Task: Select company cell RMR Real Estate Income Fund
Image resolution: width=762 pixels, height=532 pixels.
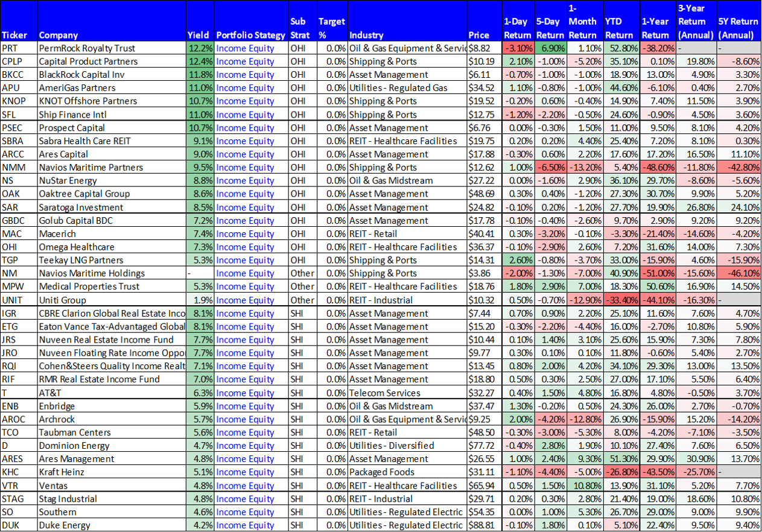Action: tap(112, 379)
